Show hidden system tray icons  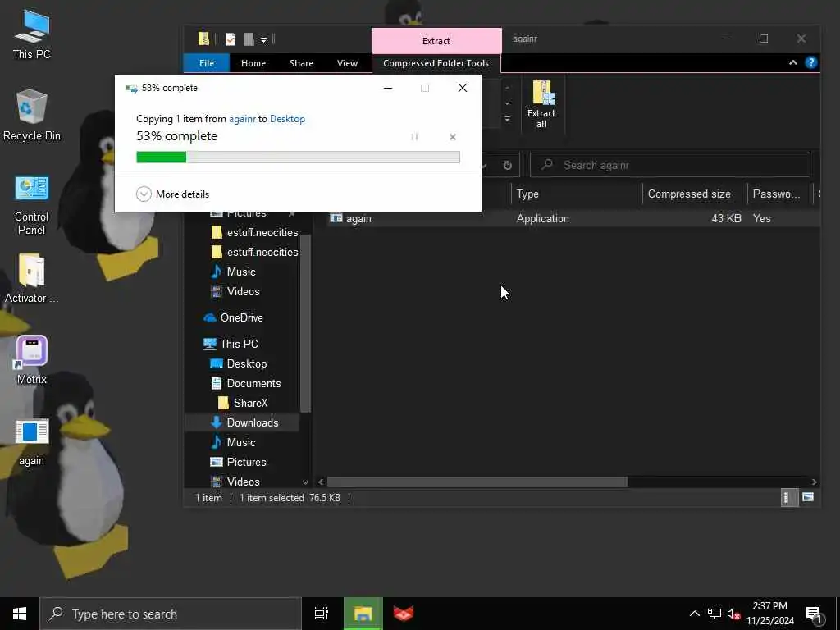point(694,614)
